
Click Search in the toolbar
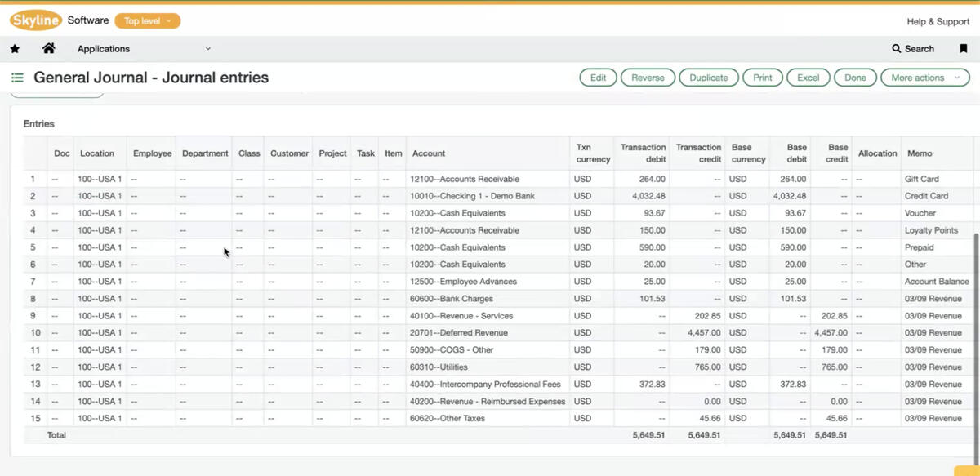click(912, 48)
